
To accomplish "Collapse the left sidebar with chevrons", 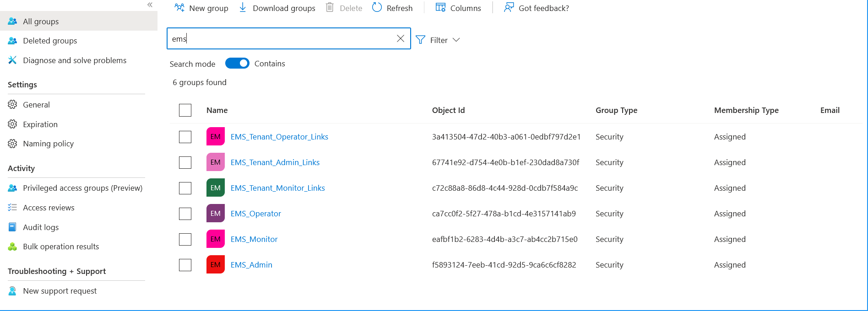I will click(150, 5).
